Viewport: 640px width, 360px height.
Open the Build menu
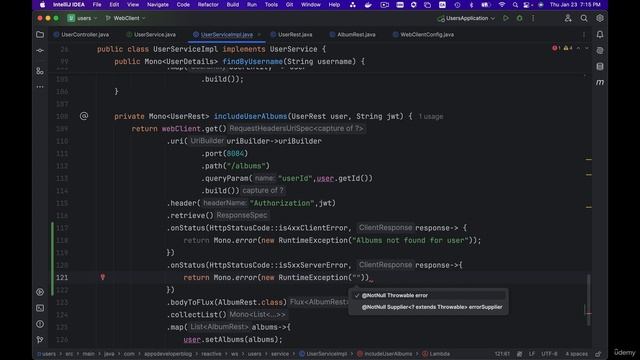click(x=233, y=5)
